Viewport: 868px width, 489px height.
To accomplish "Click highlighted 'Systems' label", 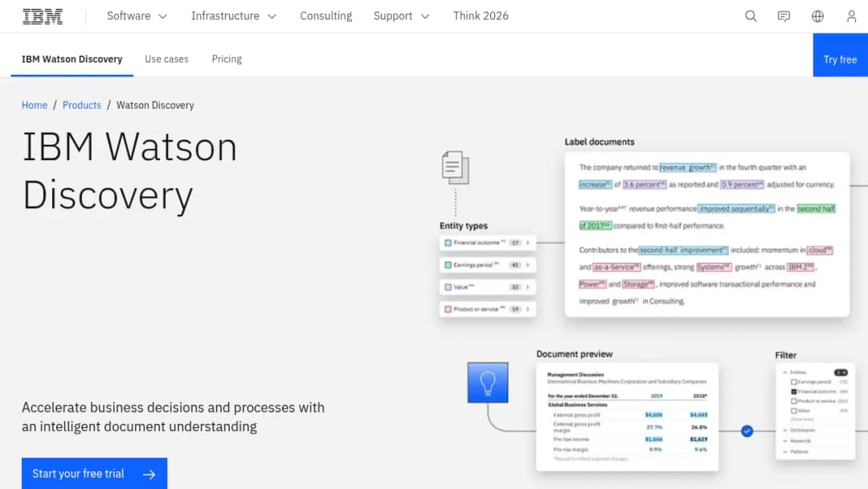I will point(714,267).
